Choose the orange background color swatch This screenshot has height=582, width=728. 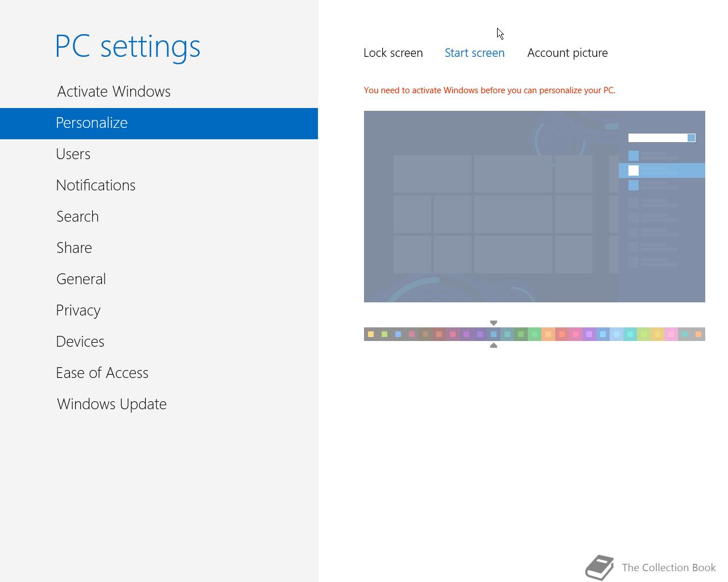pyautogui.click(x=548, y=334)
